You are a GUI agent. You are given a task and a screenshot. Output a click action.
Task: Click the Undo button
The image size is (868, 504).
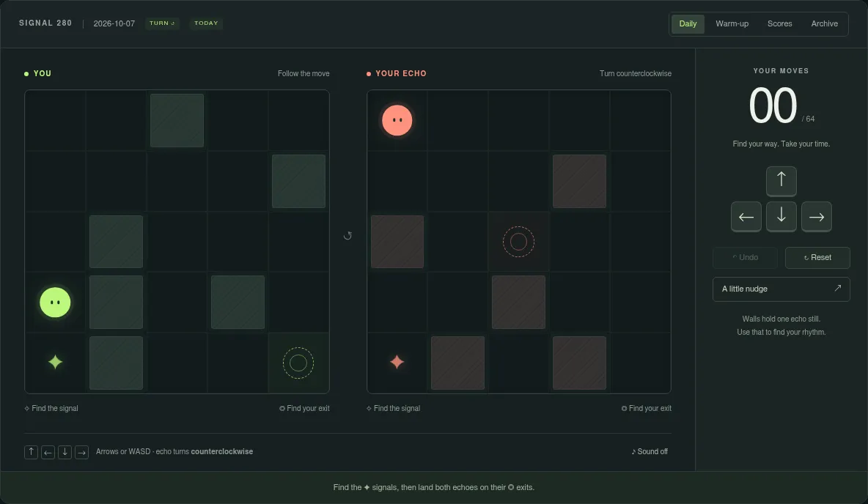pyautogui.click(x=745, y=257)
